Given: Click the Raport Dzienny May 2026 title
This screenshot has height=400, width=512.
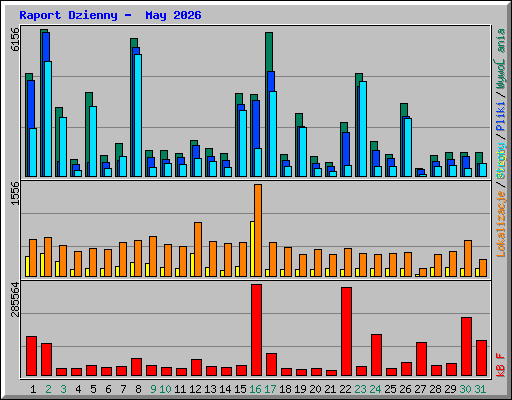Looking at the screenshot, I should [110, 15].
